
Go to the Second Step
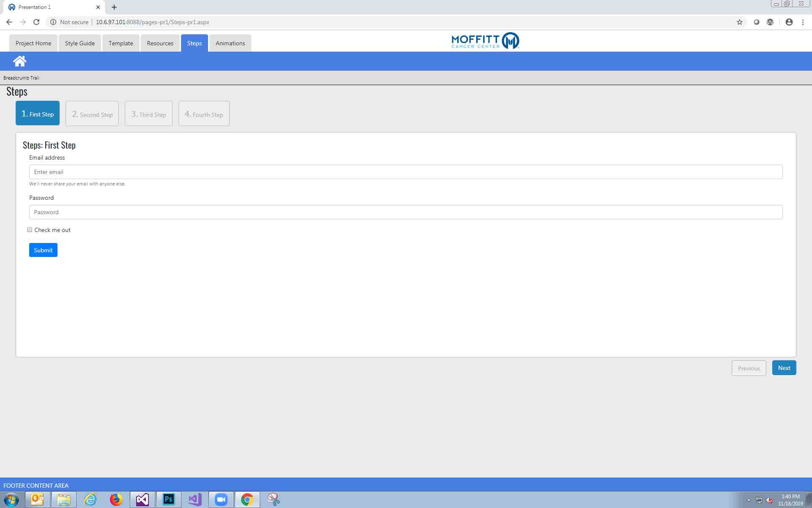click(x=92, y=114)
